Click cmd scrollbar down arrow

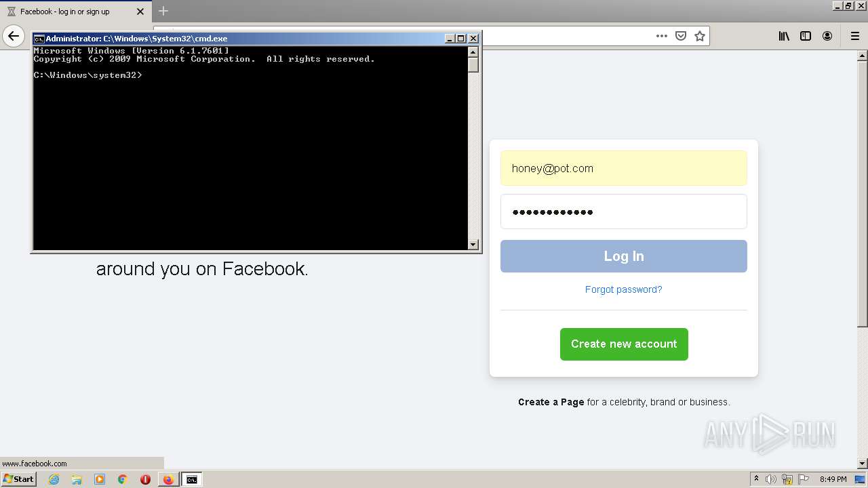473,245
